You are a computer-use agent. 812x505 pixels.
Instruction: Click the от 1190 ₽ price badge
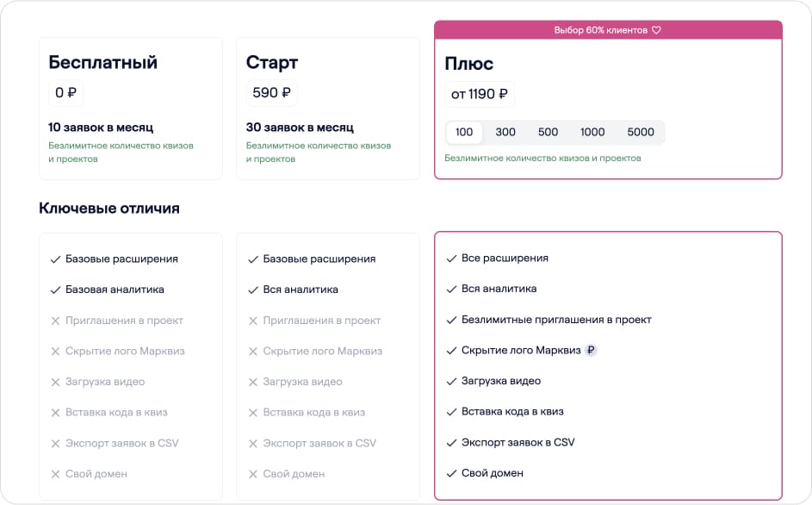(480, 95)
